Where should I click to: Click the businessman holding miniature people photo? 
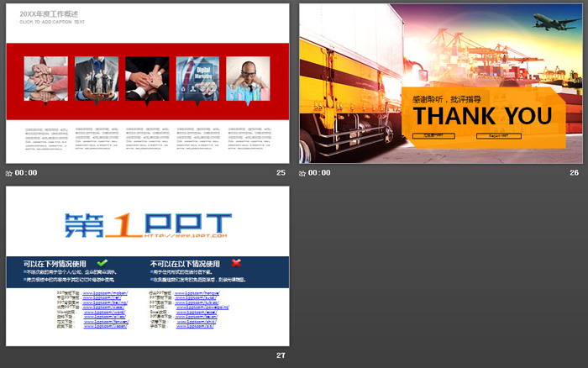(96, 78)
